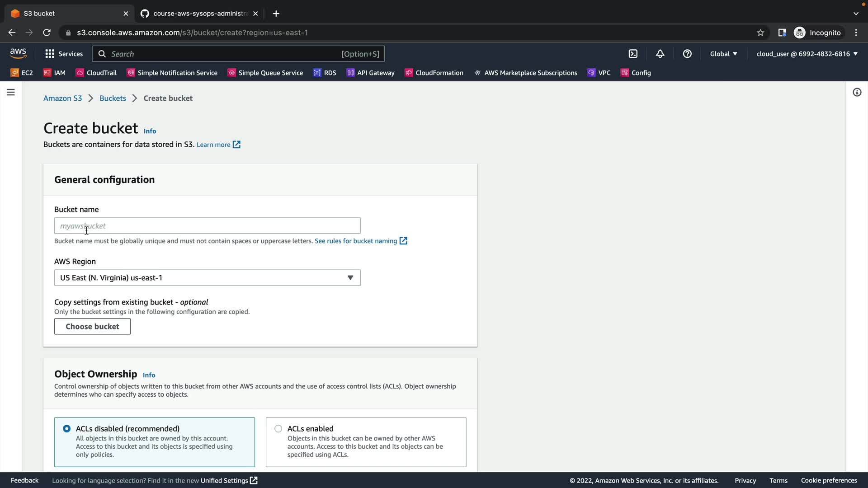Click the notifications bell icon
Viewport: 868px width, 488px height.
(660, 54)
